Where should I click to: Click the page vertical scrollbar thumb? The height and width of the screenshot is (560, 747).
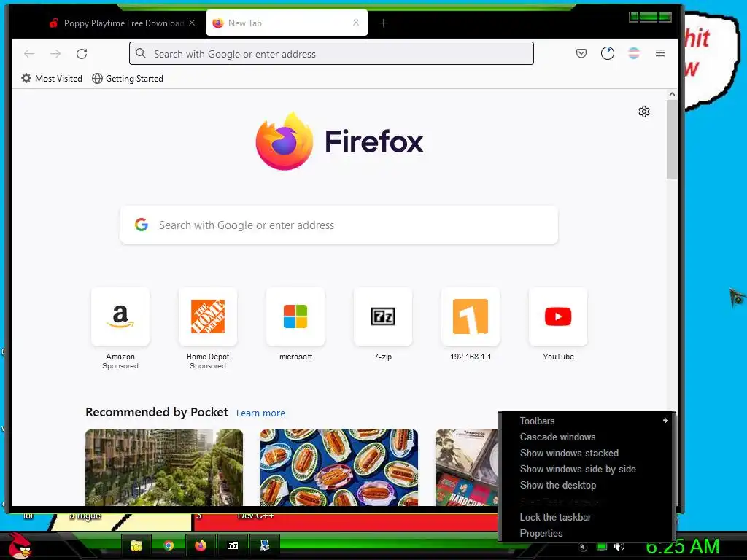tap(672, 139)
